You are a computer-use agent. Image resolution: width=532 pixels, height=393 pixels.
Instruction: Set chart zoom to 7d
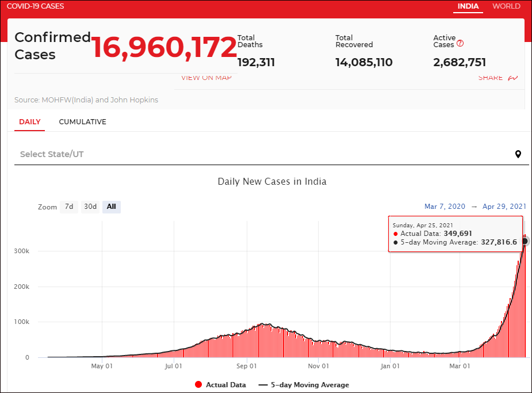click(x=69, y=207)
